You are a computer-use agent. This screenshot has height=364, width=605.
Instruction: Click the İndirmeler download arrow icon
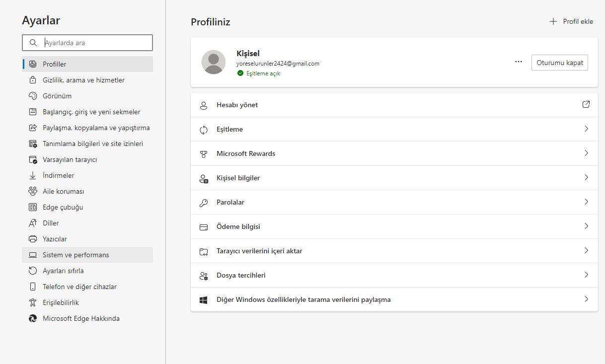coord(33,175)
